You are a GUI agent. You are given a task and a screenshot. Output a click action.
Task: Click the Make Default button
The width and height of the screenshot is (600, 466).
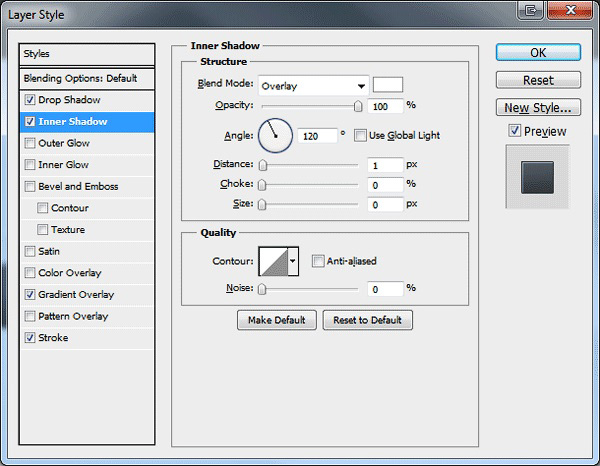tap(277, 320)
